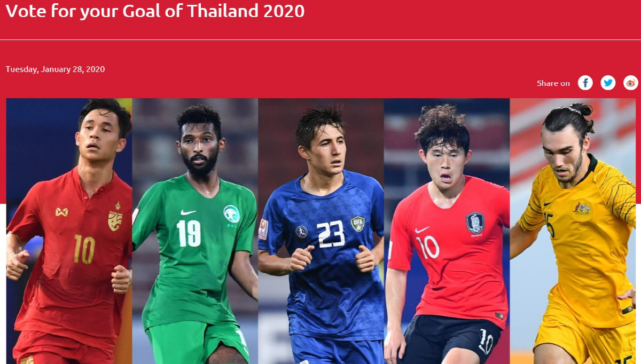Click the Korea crest on the red jersey
The image size is (641, 364).
(475, 223)
